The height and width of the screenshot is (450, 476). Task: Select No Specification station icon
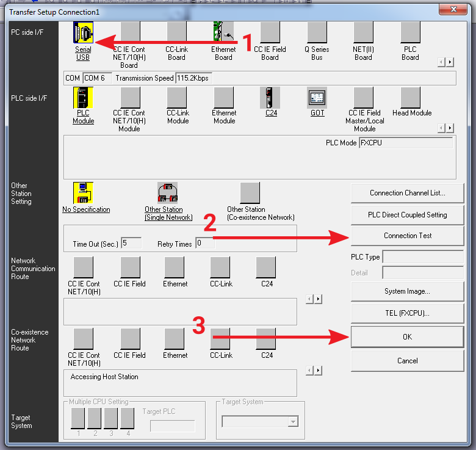click(x=83, y=192)
